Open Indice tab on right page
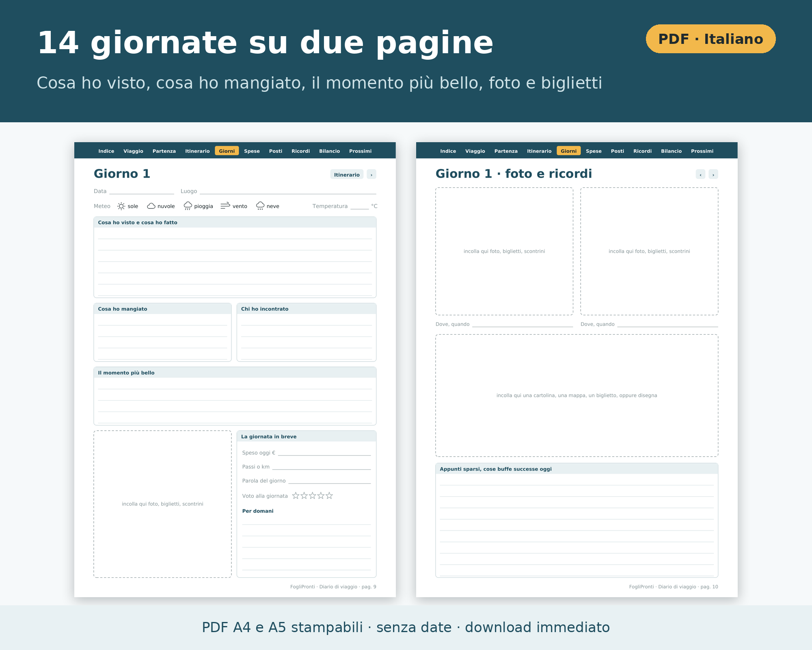812x650 pixels. coord(448,151)
